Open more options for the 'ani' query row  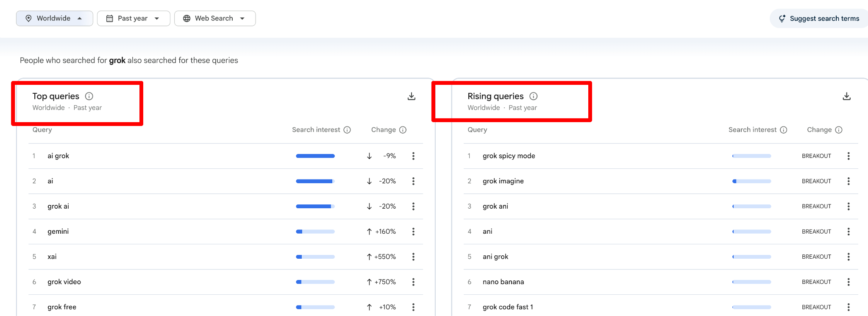[849, 232]
